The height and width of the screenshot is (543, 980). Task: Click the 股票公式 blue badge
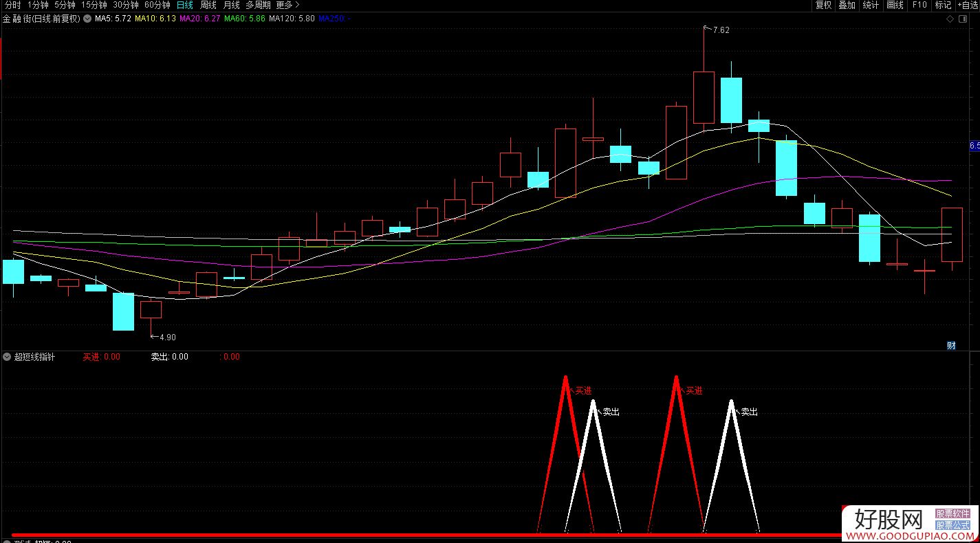952,525
